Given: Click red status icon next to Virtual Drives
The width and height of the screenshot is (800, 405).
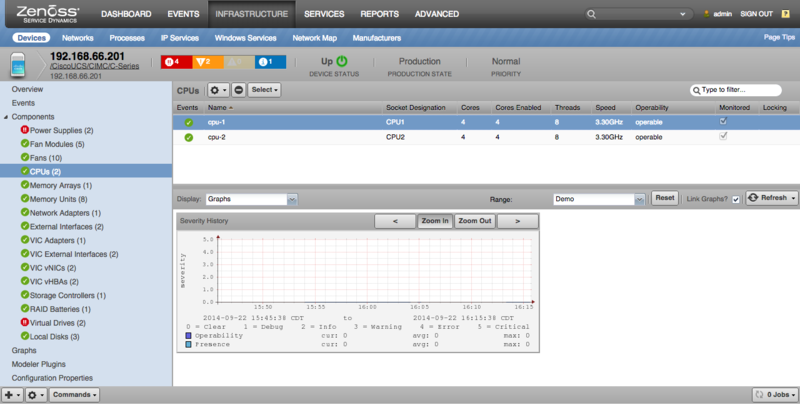Looking at the screenshot, I should tap(24, 322).
